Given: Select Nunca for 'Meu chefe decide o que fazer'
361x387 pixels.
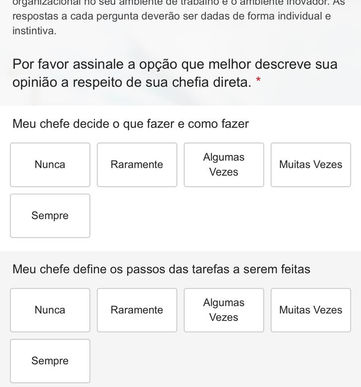Looking at the screenshot, I should coord(50,165).
